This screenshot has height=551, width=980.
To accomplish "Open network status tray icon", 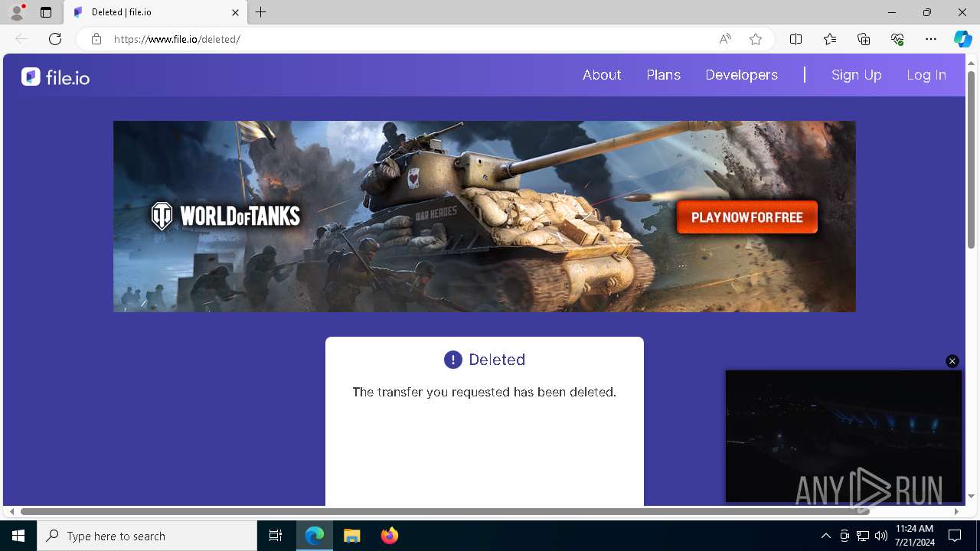I will (863, 536).
